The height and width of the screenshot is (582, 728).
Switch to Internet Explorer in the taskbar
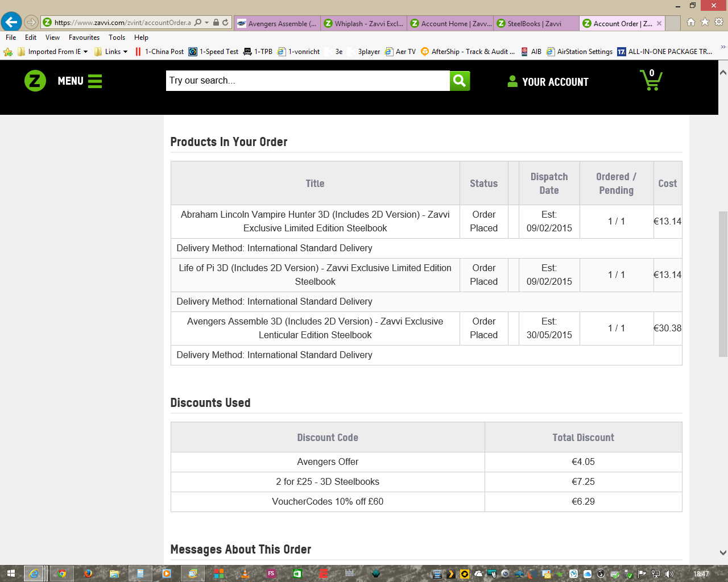tap(34, 573)
